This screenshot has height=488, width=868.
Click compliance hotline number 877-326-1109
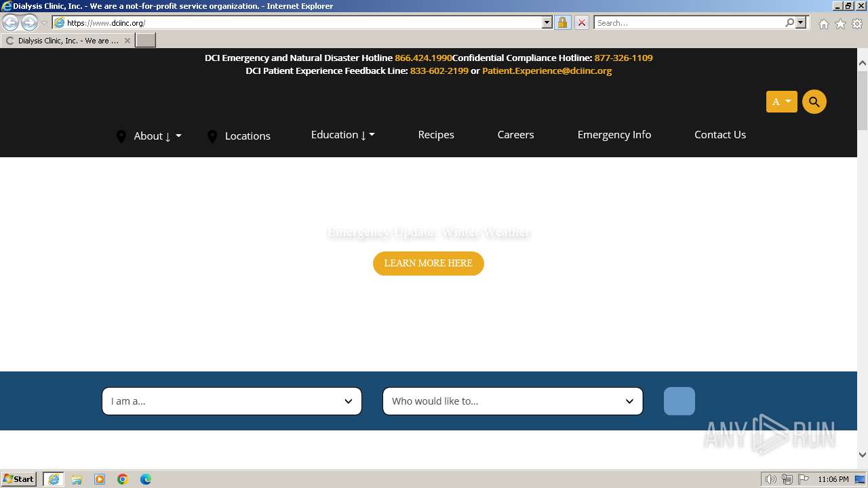coord(624,58)
